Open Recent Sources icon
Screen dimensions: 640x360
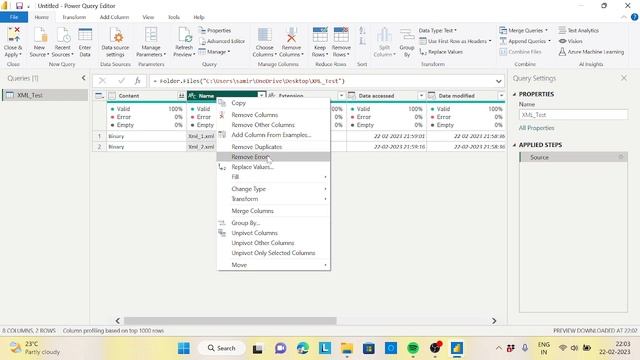pos(63,35)
